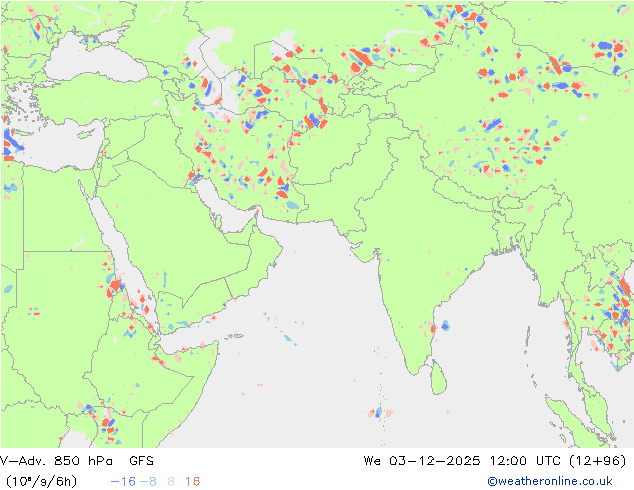This screenshot has height=490, width=634.
Task: Click the red 16 legend value
Action: tap(192, 481)
